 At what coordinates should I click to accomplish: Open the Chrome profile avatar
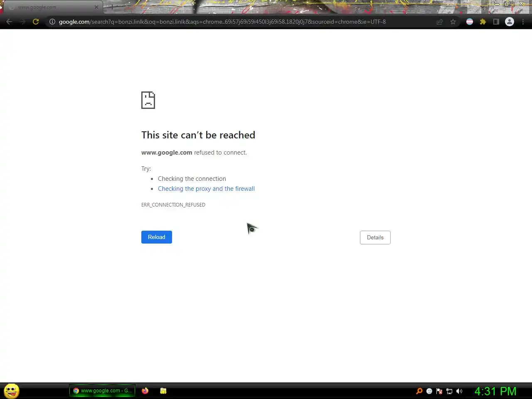510,22
